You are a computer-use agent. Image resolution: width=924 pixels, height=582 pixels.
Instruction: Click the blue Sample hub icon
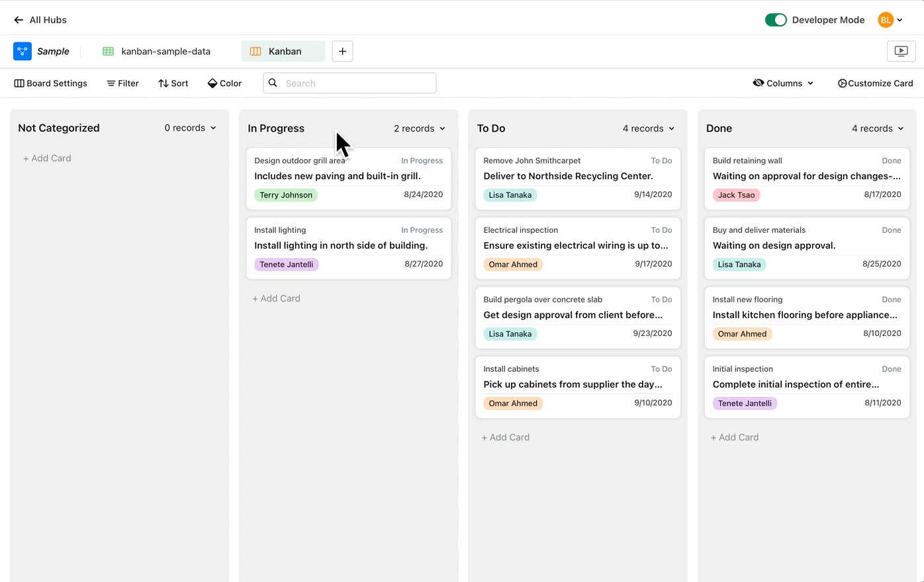[23, 51]
